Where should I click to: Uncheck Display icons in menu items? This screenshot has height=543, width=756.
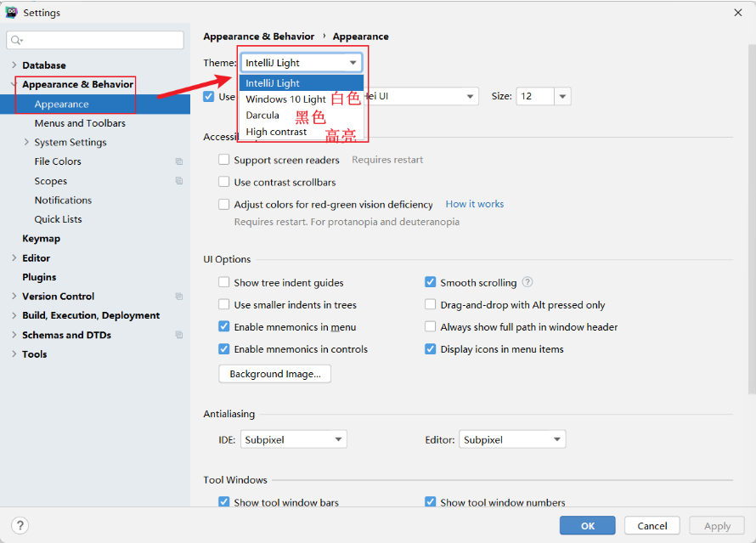pyautogui.click(x=430, y=348)
